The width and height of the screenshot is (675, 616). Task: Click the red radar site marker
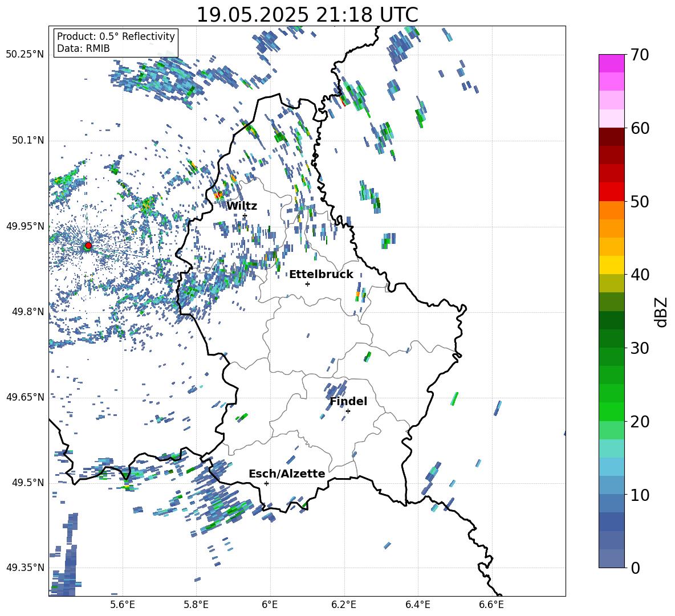point(88,246)
